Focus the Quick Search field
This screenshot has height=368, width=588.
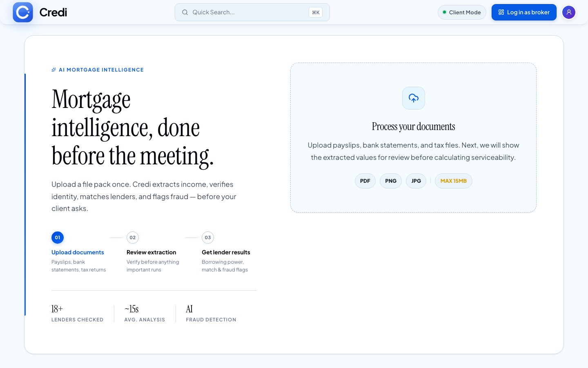click(252, 12)
